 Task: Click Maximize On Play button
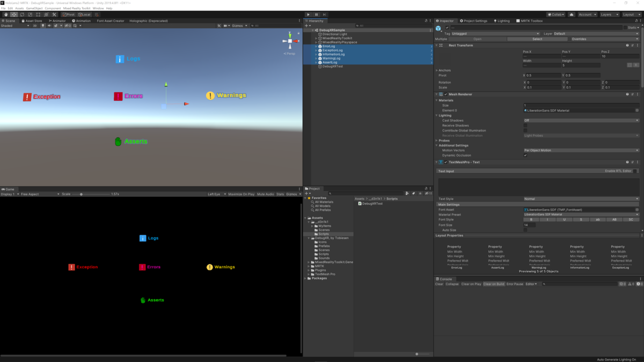point(241,194)
